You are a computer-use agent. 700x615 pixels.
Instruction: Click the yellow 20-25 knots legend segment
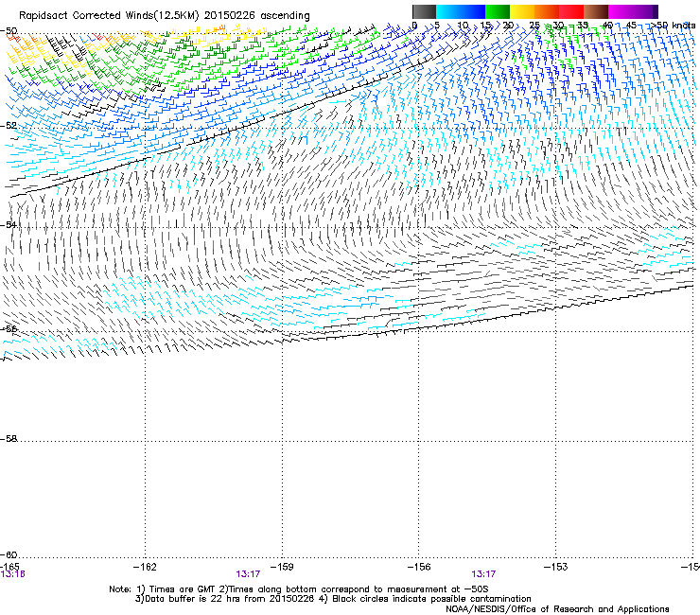coord(522,11)
